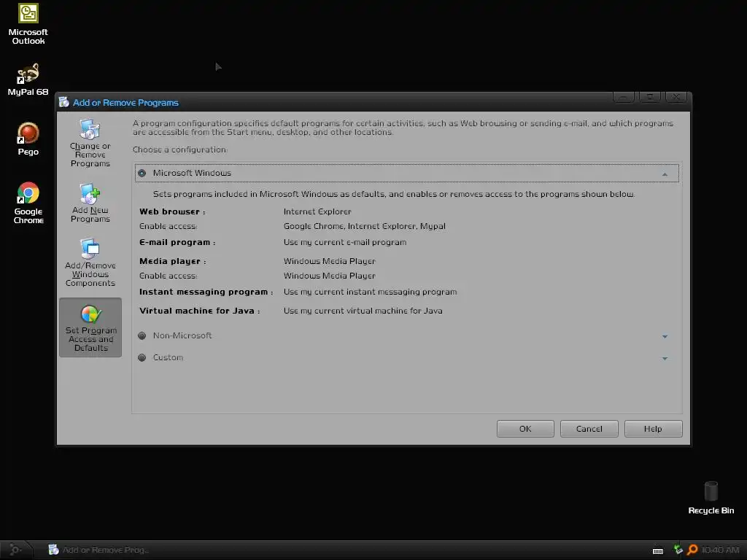Select Set Program Access and Defaults
The height and width of the screenshot is (560, 747).
pyautogui.click(x=90, y=327)
